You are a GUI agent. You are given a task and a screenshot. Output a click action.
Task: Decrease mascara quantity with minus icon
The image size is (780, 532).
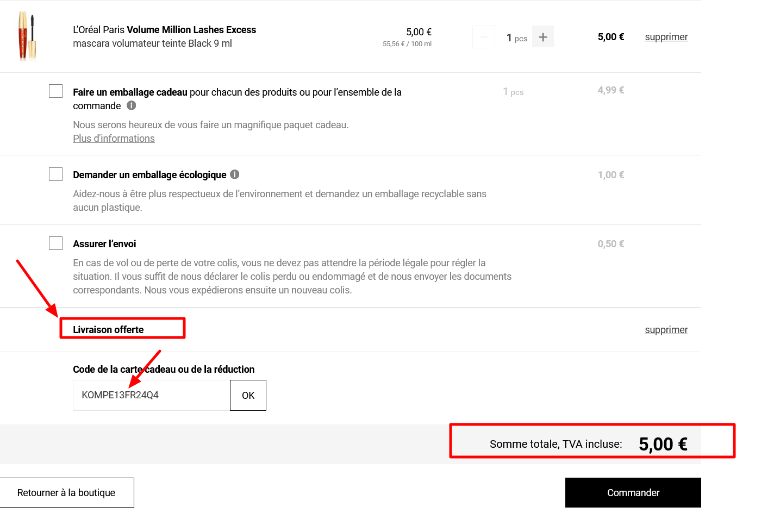[483, 36]
